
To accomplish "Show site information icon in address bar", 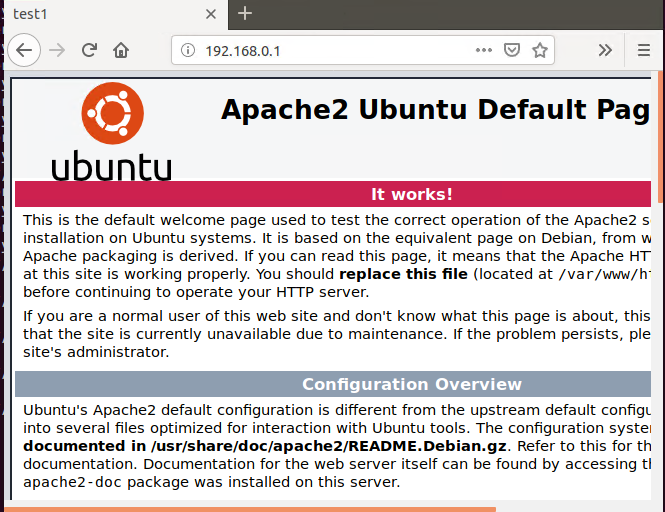I will coord(187,50).
